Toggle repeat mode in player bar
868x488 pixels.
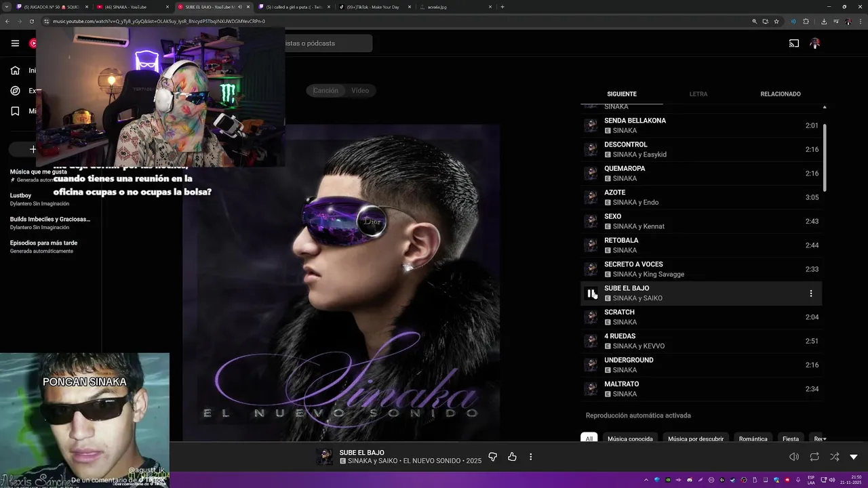coord(814,457)
